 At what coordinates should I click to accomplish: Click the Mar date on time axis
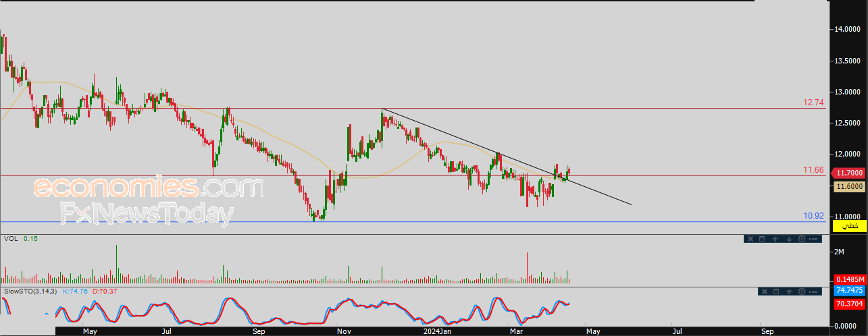tap(517, 332)
